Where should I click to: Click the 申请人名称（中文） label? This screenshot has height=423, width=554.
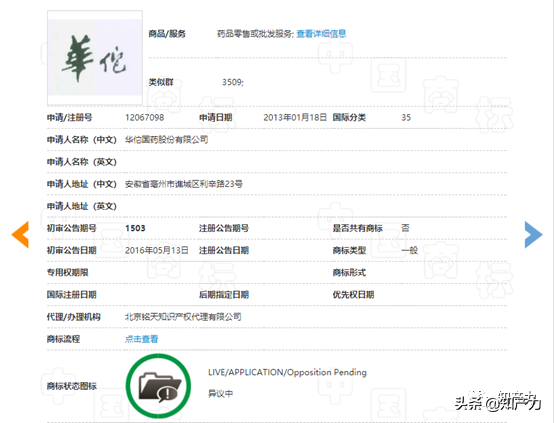coord(82,140)
